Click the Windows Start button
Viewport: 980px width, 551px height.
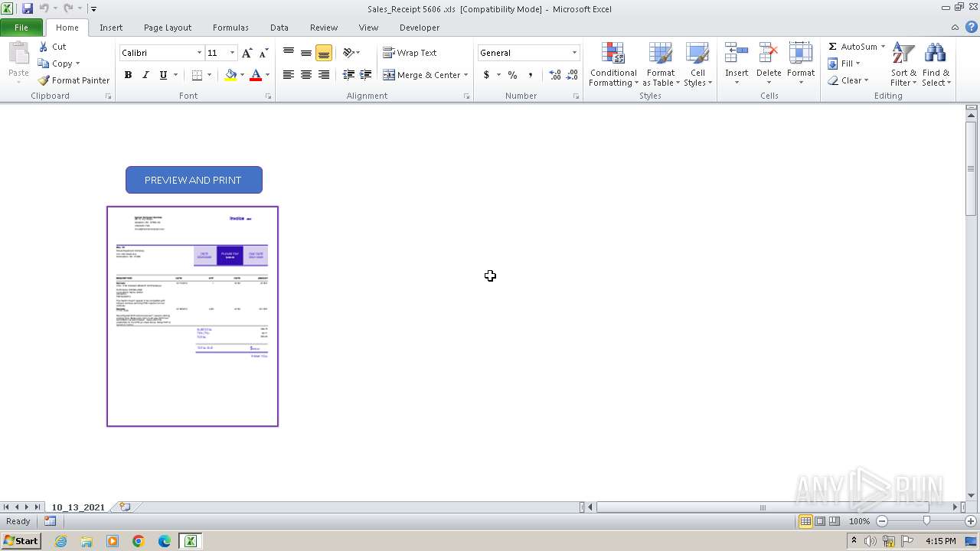(21, 541)
